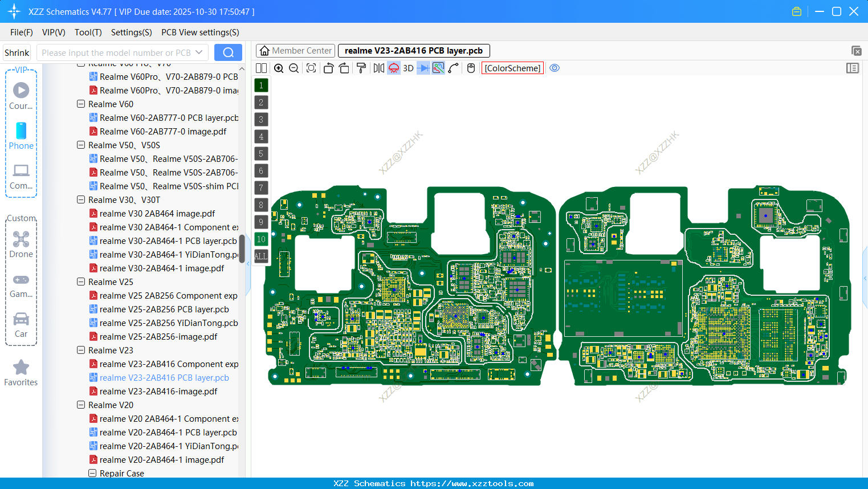The image size is (868, 489).
Task: Open the Member Center
Action: [295, 50]
